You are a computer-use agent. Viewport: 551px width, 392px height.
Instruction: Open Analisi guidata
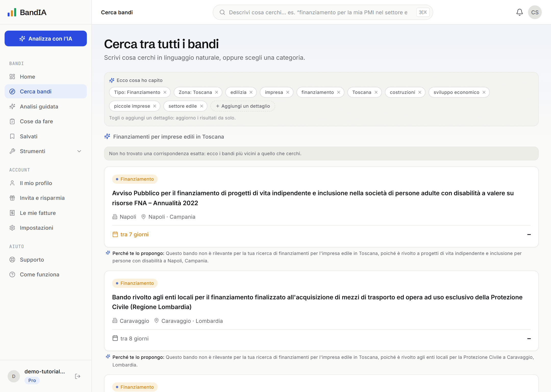coord(46,106)
